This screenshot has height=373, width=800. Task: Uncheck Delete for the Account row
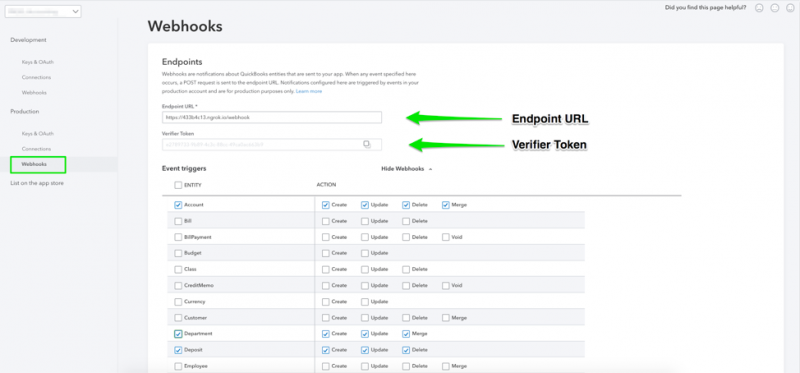point(406,205)
